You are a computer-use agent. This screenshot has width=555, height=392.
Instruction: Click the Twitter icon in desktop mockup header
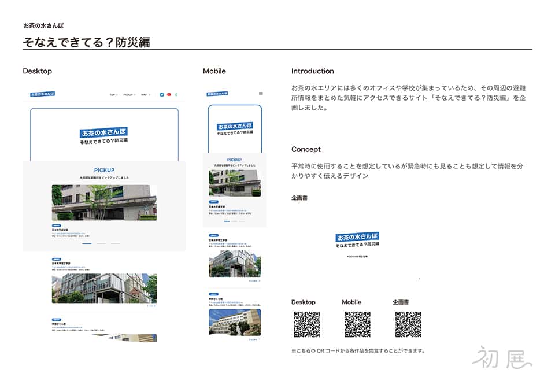tap(162, 95)
